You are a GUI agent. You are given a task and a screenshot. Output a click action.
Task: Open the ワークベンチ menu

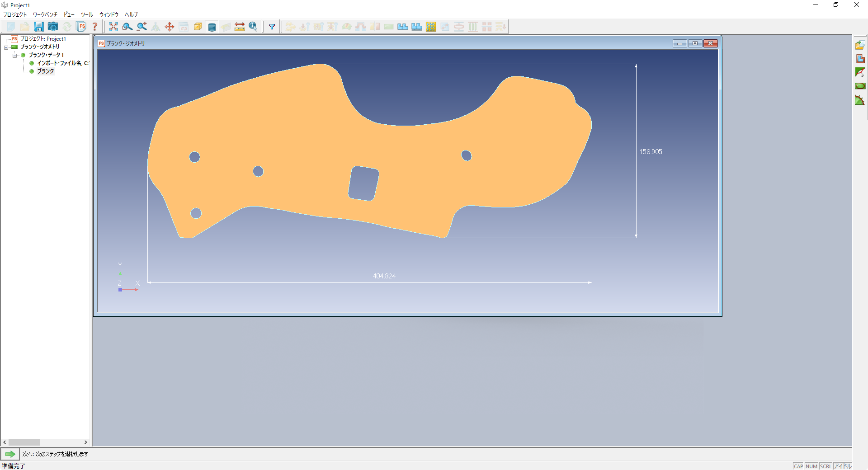45,14
